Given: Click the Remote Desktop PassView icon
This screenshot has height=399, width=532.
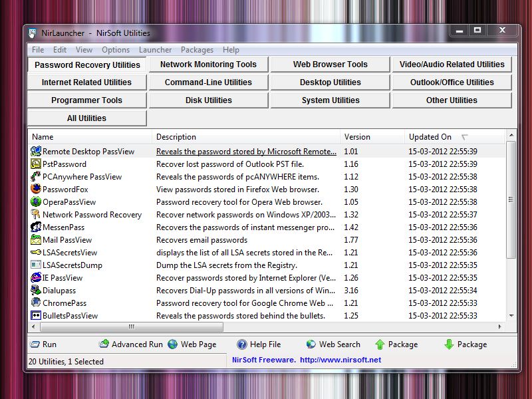Looking at the screenshot, I should tap(36, 152).
